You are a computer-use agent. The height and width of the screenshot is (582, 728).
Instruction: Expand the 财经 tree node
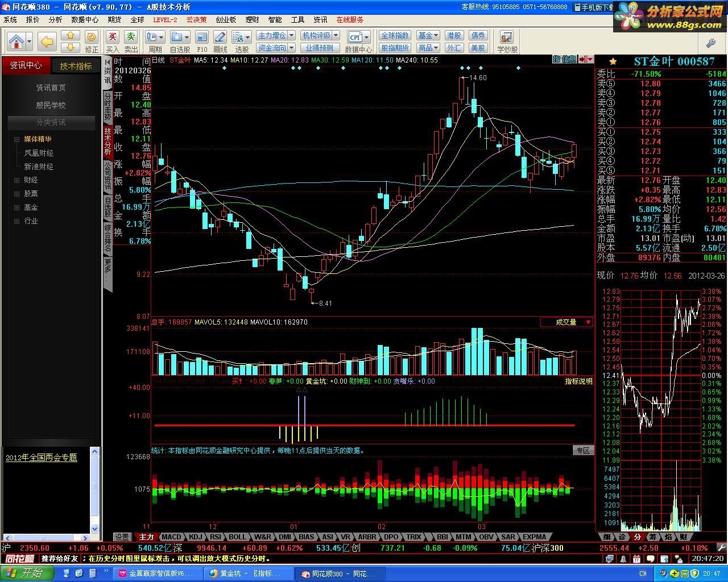click(x=18, y=180)
